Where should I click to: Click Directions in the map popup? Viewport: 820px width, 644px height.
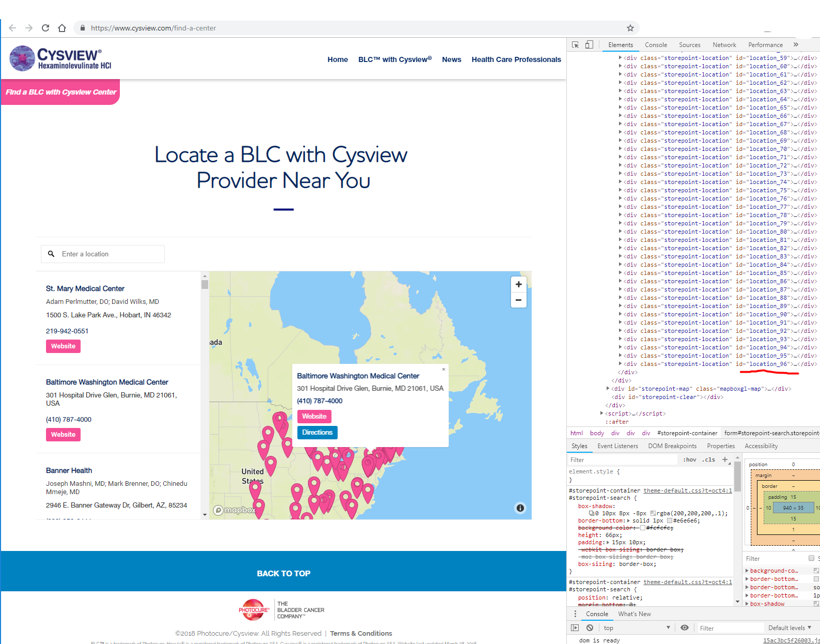(x=317, y=433)
